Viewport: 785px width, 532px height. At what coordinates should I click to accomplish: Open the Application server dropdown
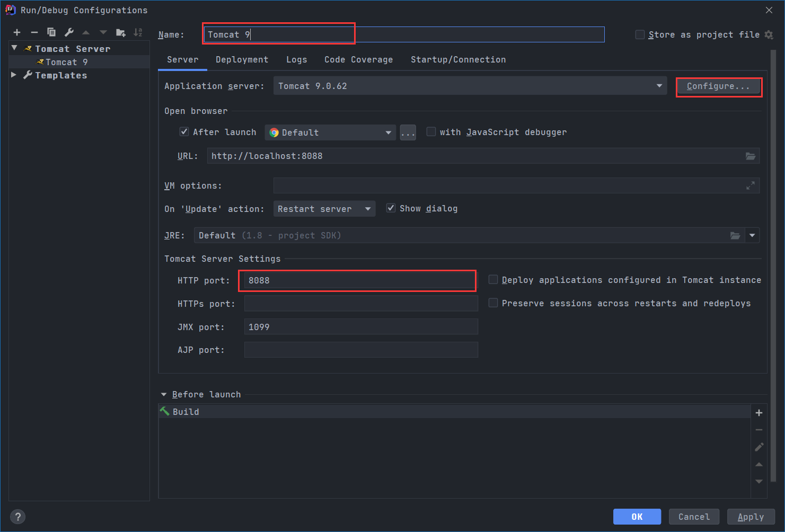[x=470, y=86]
